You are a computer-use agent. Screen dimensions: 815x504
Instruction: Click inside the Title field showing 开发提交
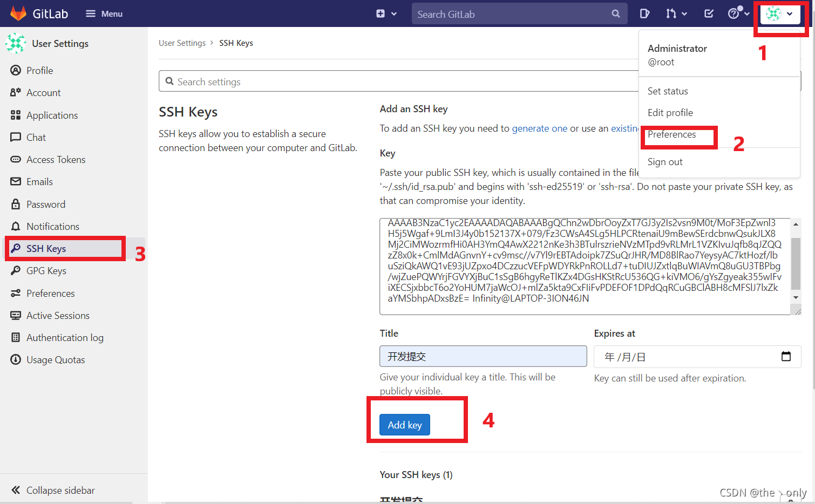(483, 356)
